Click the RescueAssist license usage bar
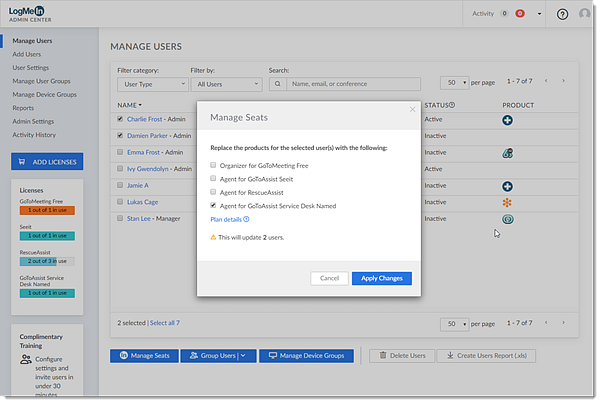This screenshot has height=403, width=600. pos(47,261)
